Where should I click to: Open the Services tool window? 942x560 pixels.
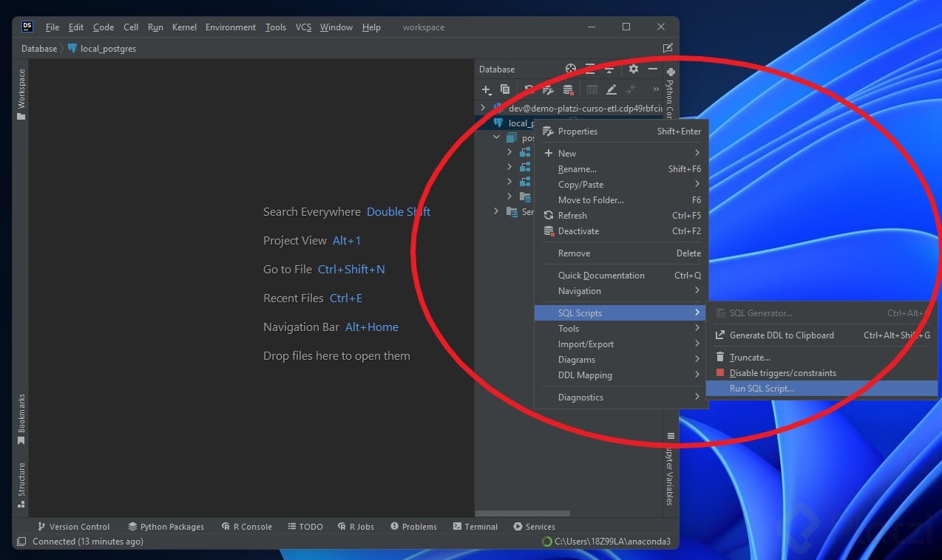[534, 527]
